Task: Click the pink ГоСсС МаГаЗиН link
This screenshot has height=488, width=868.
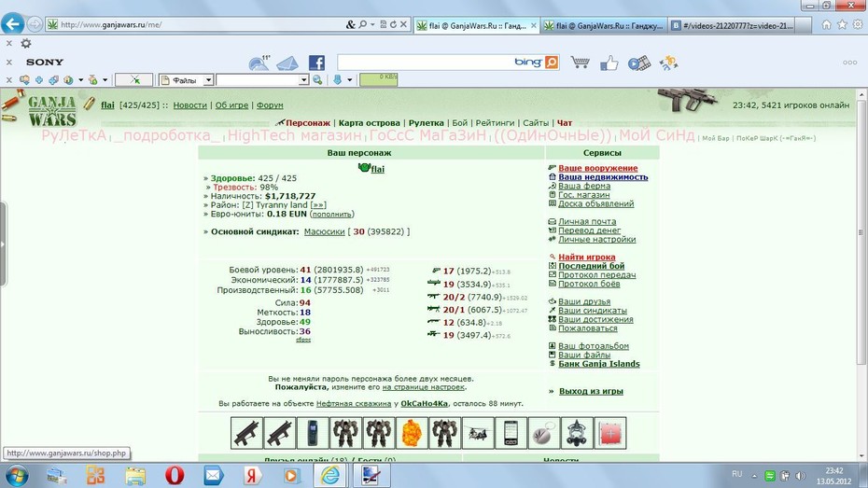Action: pos(427,135)
